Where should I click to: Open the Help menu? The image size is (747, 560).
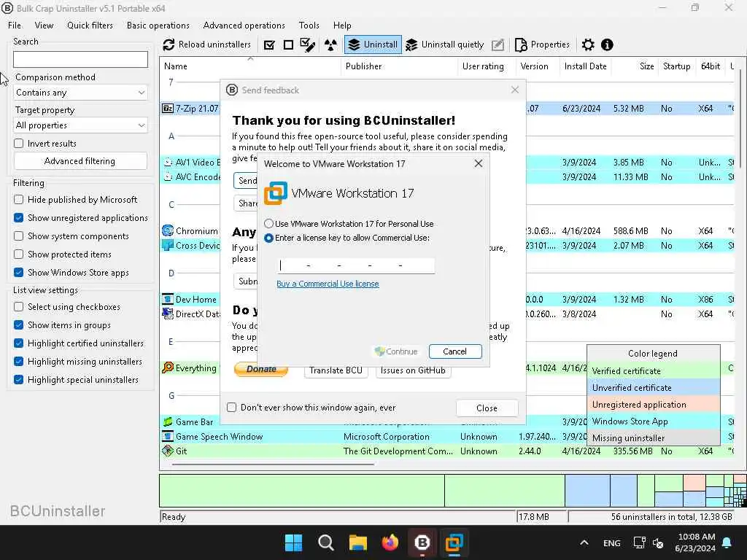click(x=342, y=26)
